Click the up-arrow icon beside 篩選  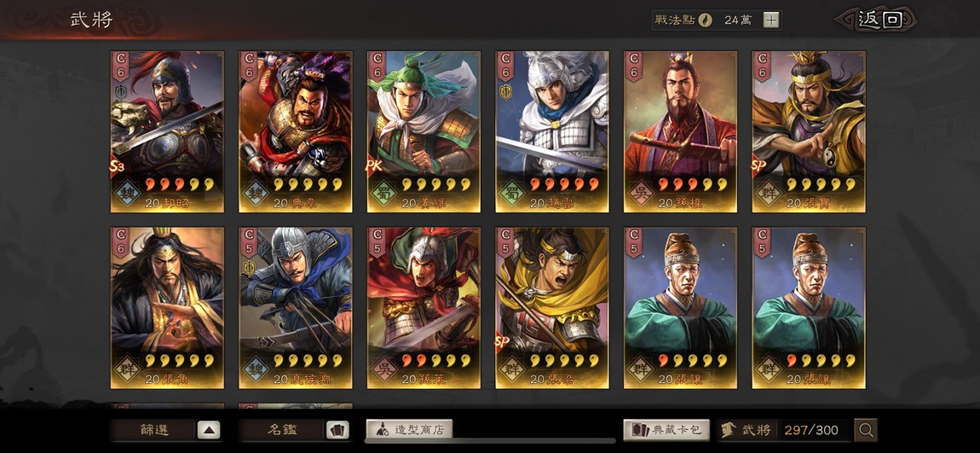pos(209,430)
